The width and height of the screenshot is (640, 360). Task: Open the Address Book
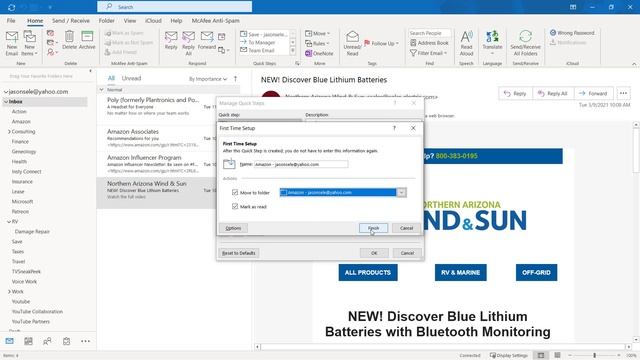(429, 42)
